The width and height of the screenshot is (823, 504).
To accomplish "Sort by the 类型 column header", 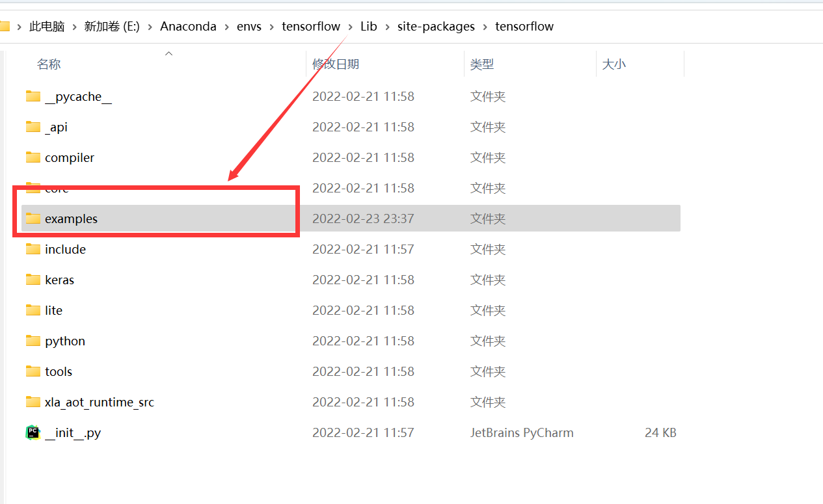I will pos(482,64).
